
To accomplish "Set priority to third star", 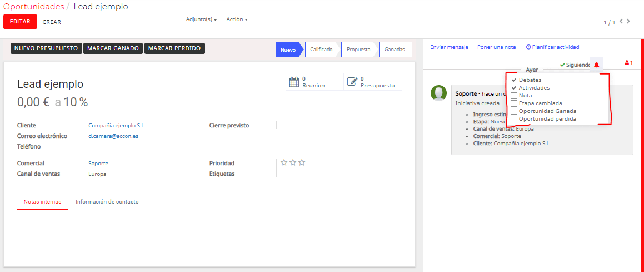I will [302, 163].
